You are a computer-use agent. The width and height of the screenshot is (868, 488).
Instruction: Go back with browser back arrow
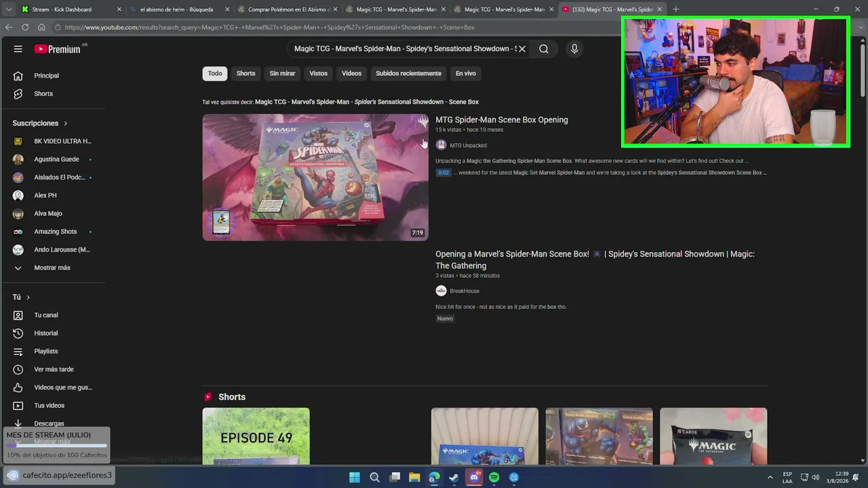point(9,27)
